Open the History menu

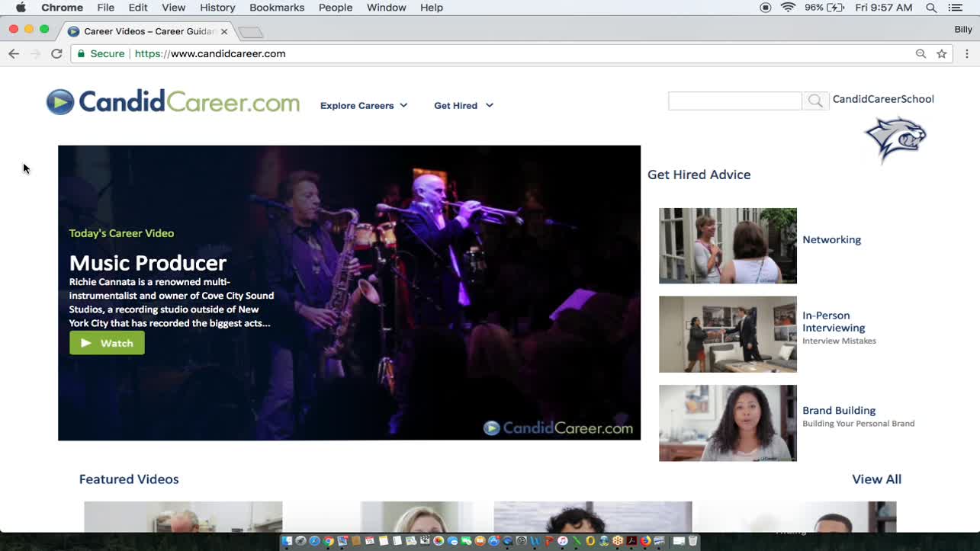217,8
